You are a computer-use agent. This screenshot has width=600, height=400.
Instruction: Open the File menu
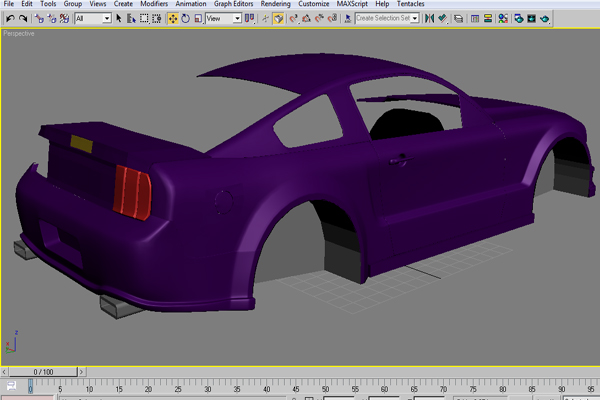tap(8, 4)
